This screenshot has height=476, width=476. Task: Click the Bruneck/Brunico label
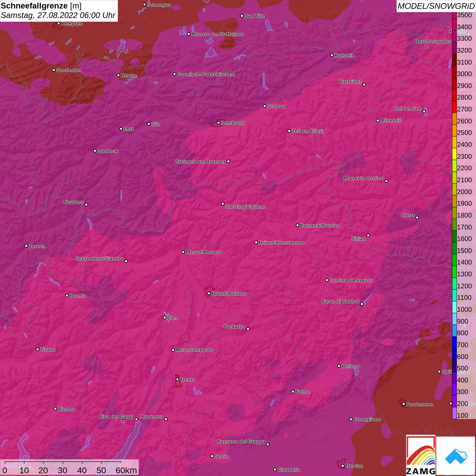coord(320,225)
